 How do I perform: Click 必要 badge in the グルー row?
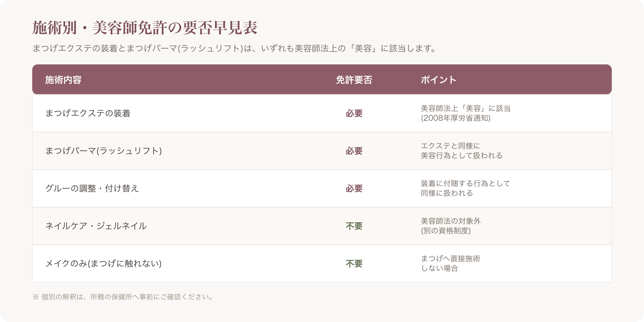(354, 189)
